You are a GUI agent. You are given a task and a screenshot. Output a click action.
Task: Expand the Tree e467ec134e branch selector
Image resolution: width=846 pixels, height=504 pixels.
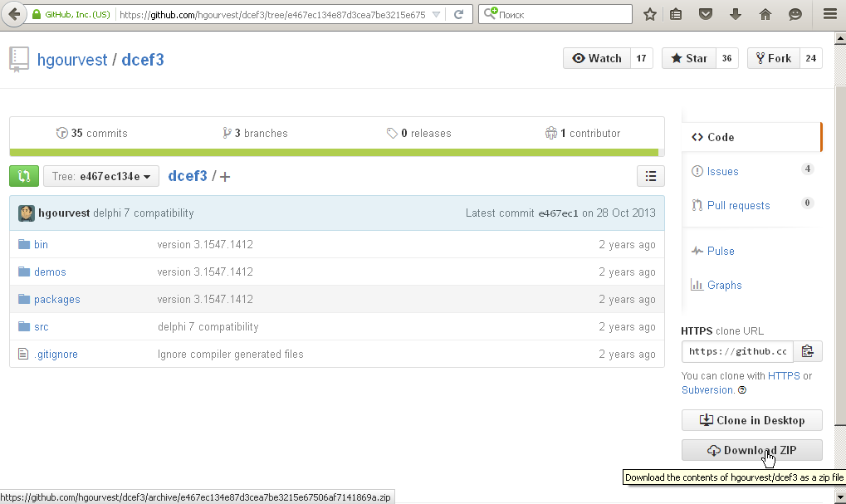pyautogui.click(x=100, y=176)
